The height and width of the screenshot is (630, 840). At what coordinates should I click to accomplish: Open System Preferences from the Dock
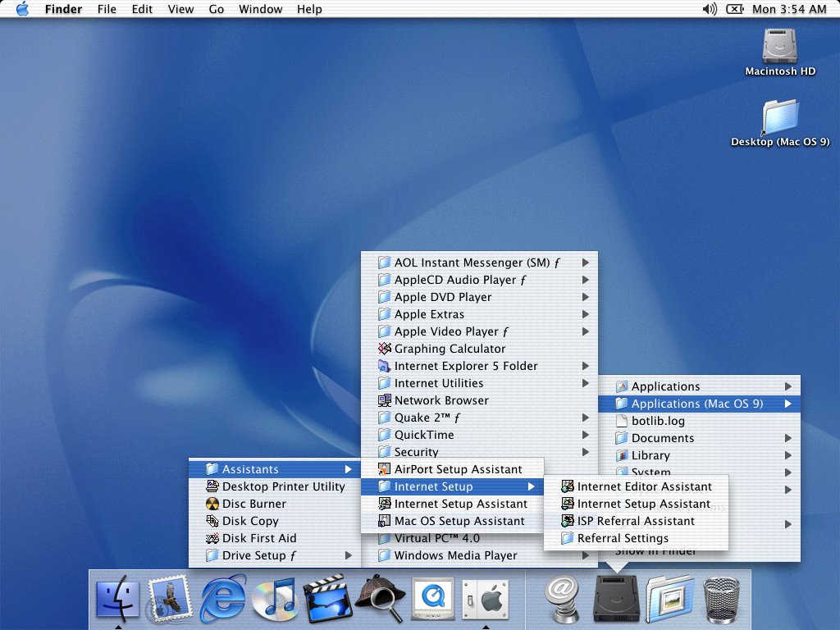pos(485,598)
